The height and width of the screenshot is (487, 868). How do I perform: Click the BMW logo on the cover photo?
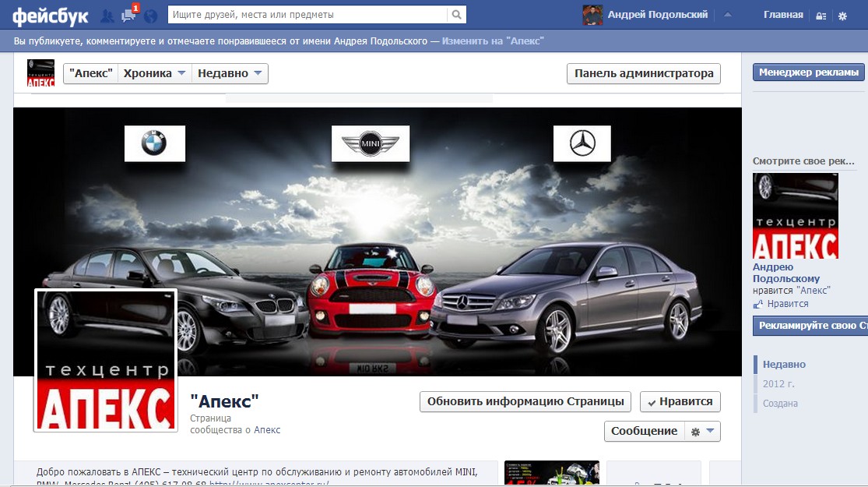(x=154, y=143)
